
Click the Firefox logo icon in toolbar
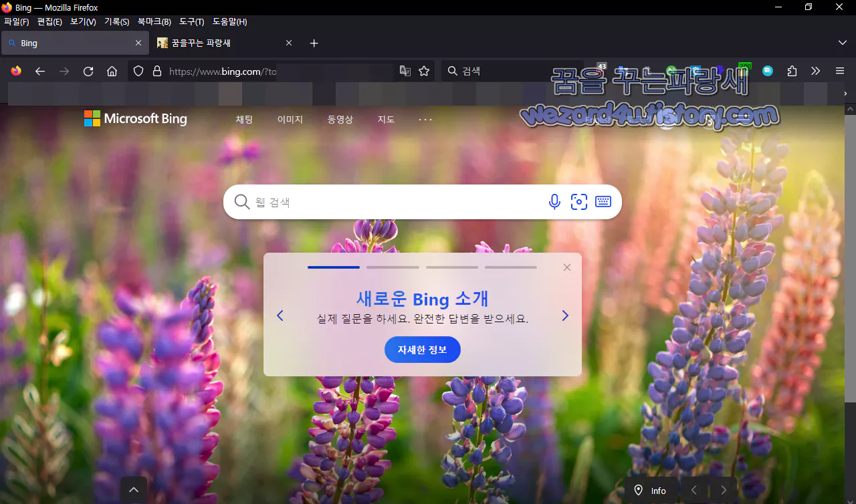tap(16, 71)
